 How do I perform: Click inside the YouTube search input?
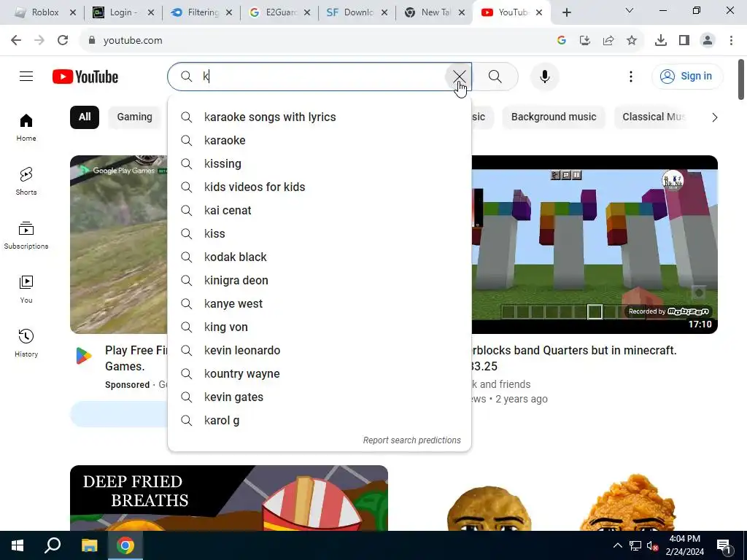pos(320,76)
